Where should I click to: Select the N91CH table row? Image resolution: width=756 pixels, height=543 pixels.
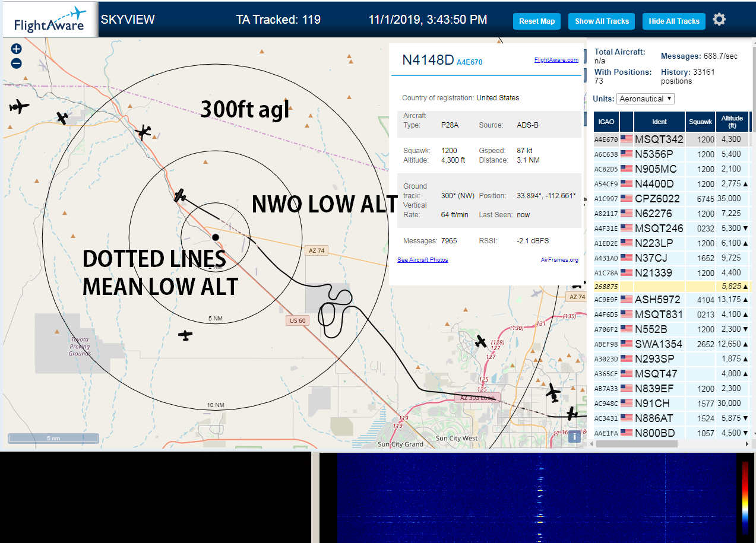pyautogui.click(x=672, y=404)
